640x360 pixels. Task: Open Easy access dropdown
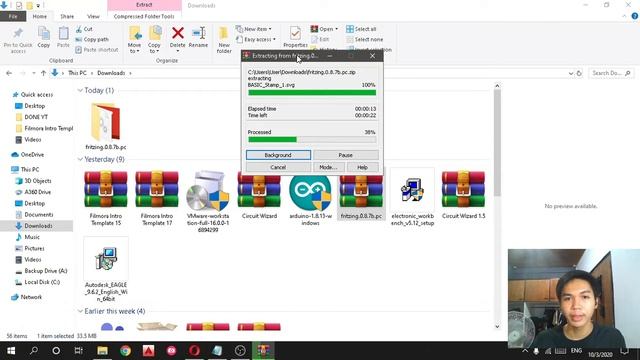pyautogui.click(x=256, y=39)
